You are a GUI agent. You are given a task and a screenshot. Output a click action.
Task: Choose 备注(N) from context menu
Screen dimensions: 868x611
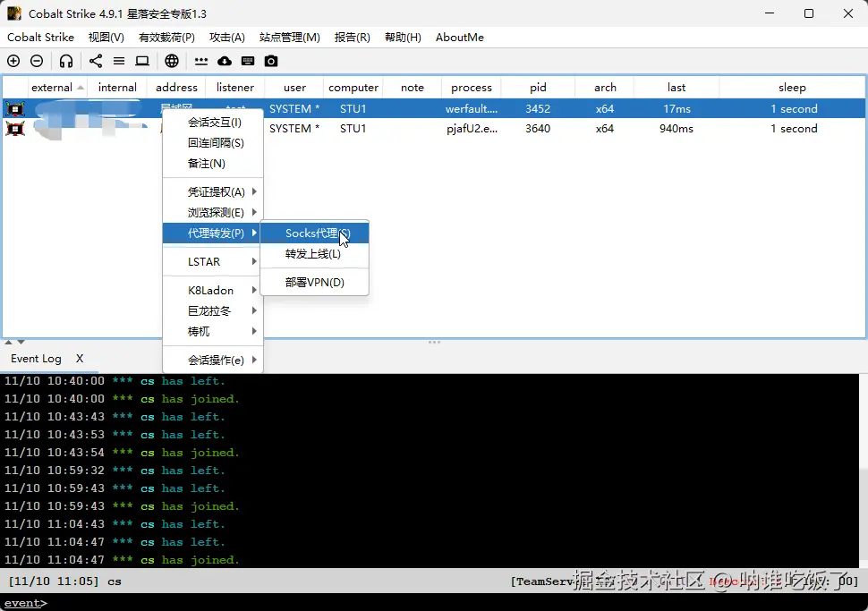213,164
